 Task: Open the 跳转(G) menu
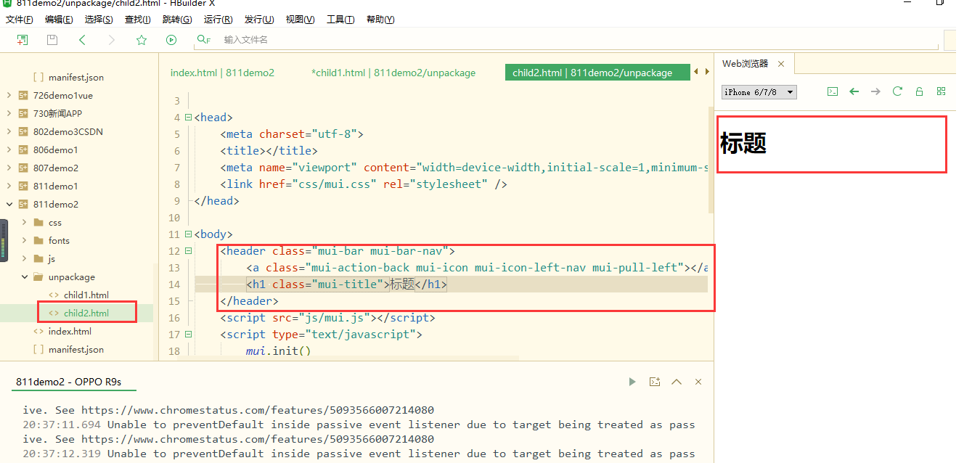coord(177,20)
